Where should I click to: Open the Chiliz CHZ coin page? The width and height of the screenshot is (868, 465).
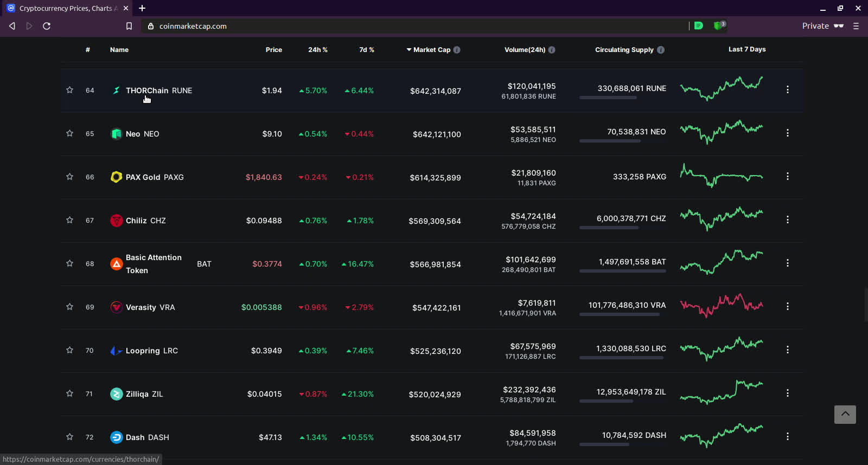coord(146,221)
